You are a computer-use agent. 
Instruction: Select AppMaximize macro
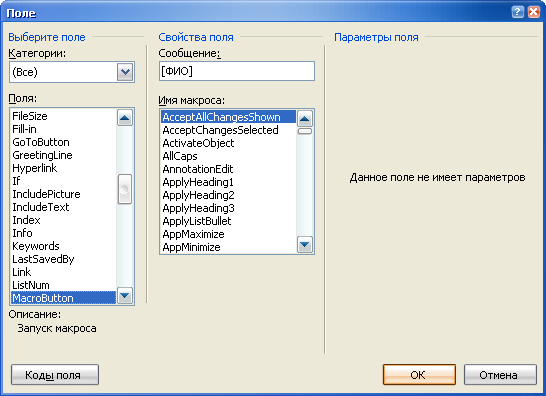228,234
